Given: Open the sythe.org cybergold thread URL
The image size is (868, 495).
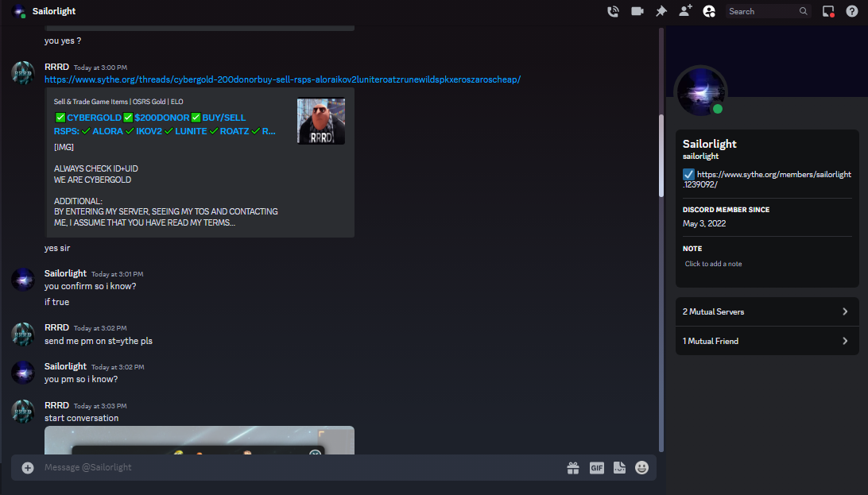Looking at the screenshot, I should tap(282, 79).
